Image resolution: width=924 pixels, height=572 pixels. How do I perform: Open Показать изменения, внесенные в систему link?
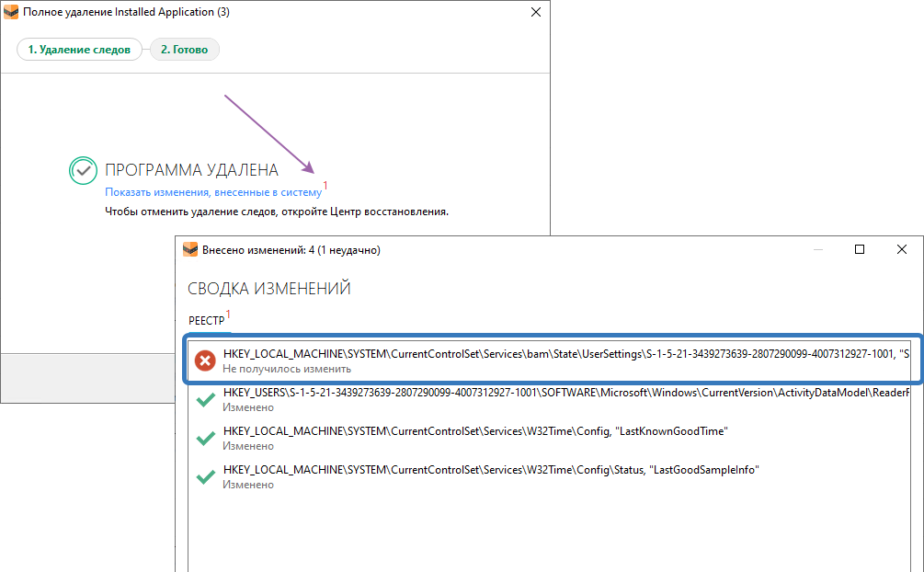(x=213, y=193)
